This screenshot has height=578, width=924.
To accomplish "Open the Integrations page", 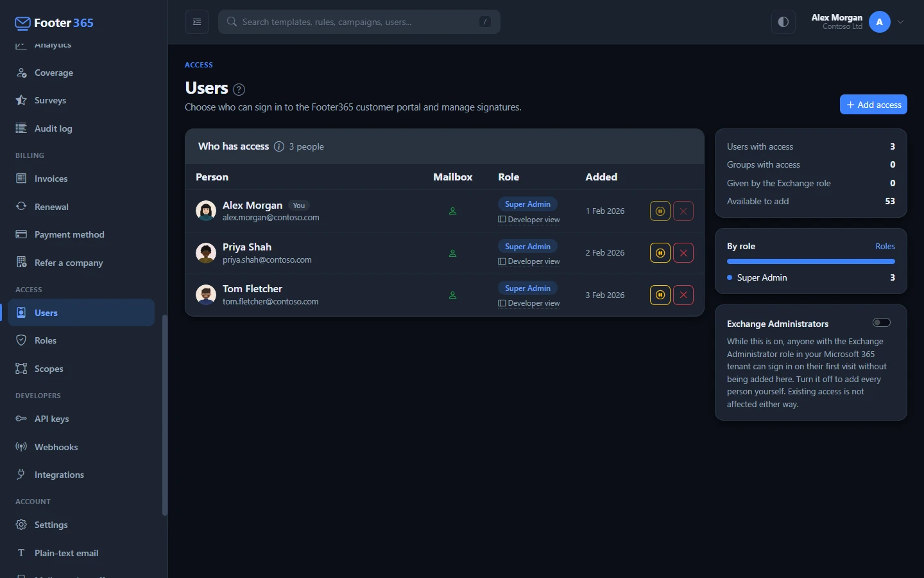I will 81,475.
